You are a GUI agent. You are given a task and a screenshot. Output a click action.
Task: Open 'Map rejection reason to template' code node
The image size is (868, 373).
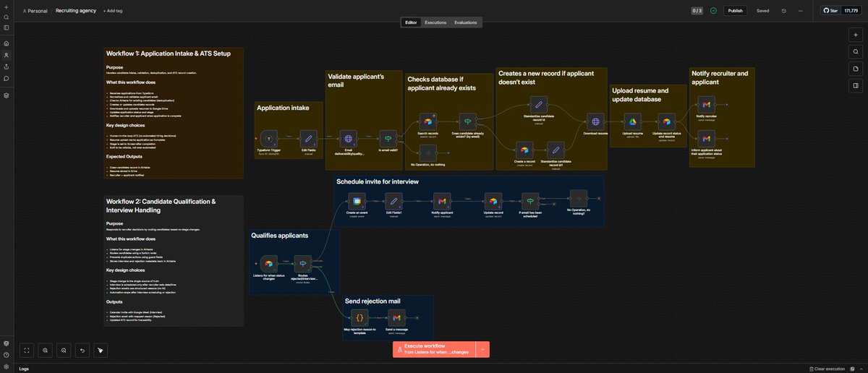point(359,317)
